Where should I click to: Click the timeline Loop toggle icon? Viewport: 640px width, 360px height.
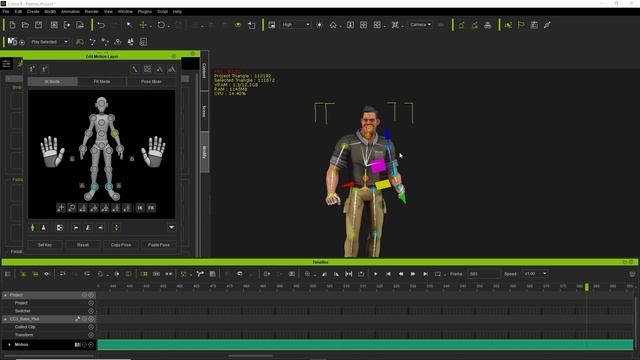438,274
